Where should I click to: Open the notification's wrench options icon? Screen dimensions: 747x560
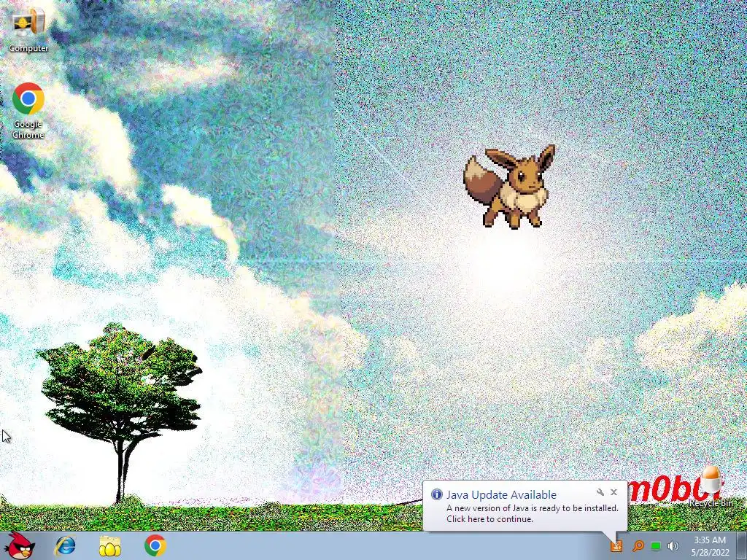point(600,492)
